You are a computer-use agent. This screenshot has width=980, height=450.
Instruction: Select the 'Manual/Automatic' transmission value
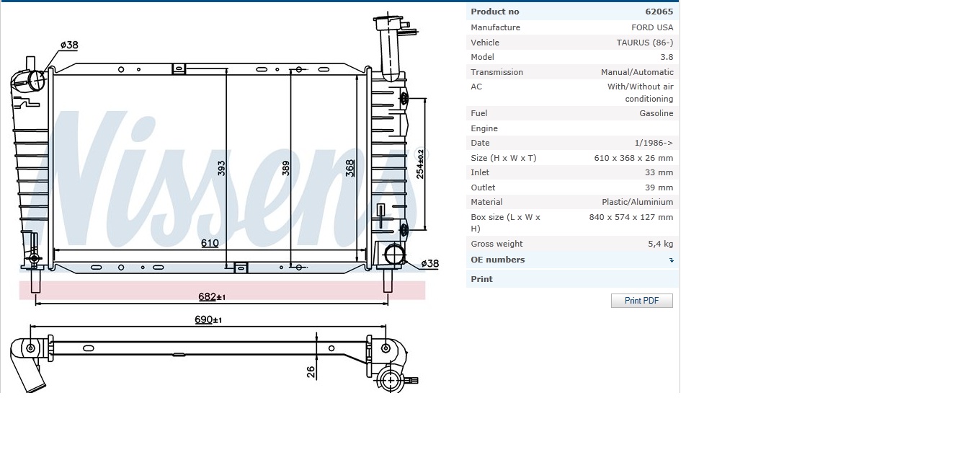[637, 72]
